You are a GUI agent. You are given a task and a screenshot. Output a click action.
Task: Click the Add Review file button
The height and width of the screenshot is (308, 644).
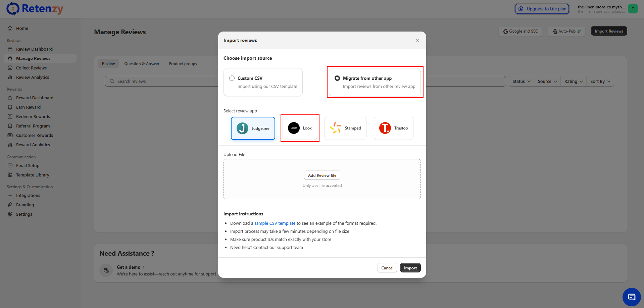pos(322,175)
